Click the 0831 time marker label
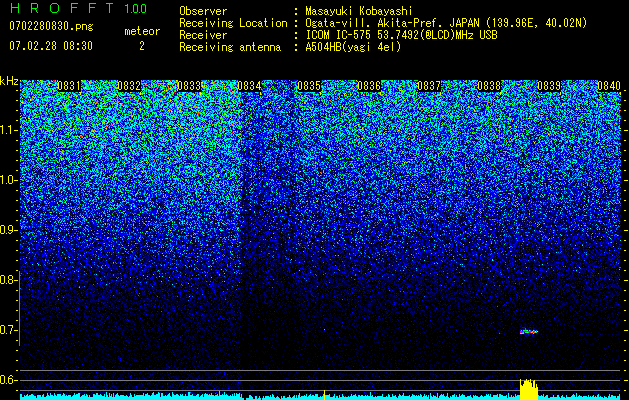This screenshot has height=400, width=629. [69, 86]
